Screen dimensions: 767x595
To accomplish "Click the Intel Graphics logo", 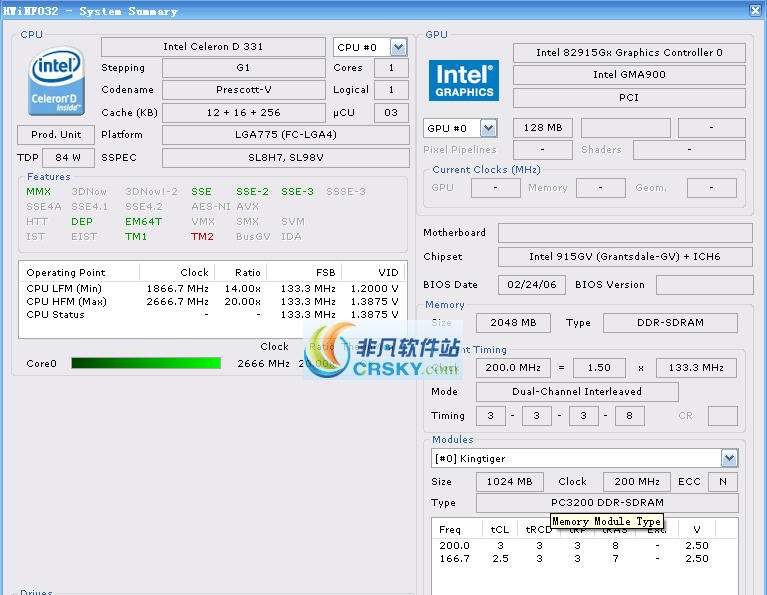I will click(x=463, y=80).
